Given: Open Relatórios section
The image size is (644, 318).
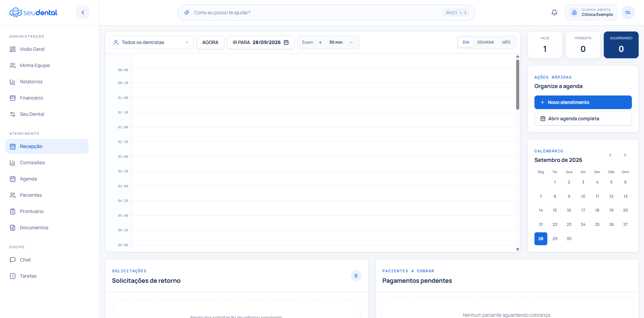Looking at the screenshot, I should (47, 82).
